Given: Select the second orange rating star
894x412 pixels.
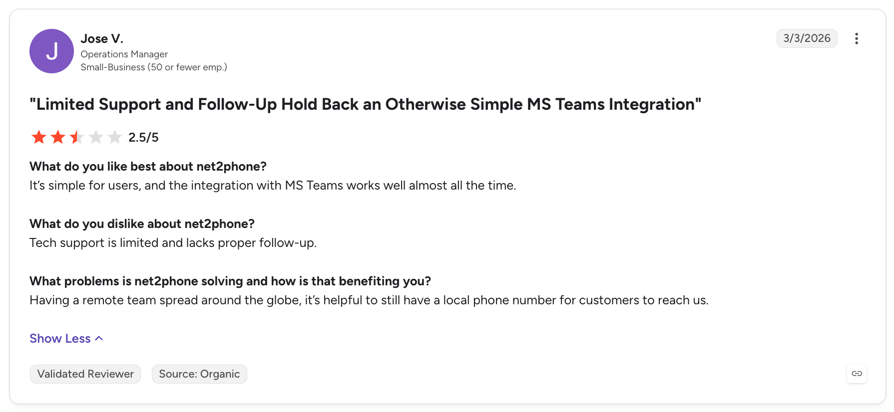Looking at the screenshot, I should pyautogui.click(x=58, y=137).
